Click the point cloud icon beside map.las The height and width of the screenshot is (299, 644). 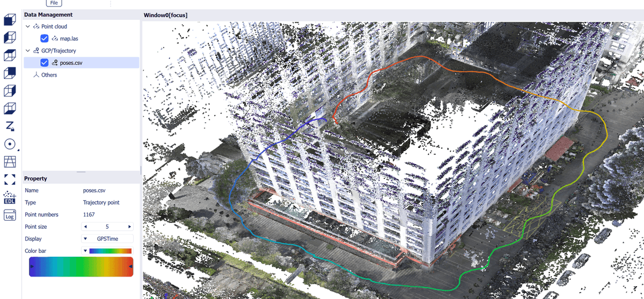pyautogui.click(x=55, y=38)
